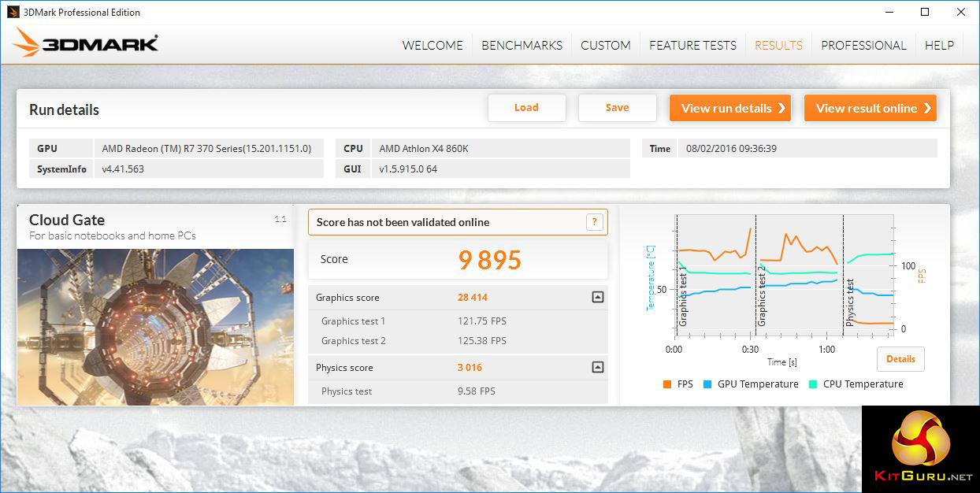
Task: Click SystemInfo version v4.41.563
Action: (x=123, y=169)
